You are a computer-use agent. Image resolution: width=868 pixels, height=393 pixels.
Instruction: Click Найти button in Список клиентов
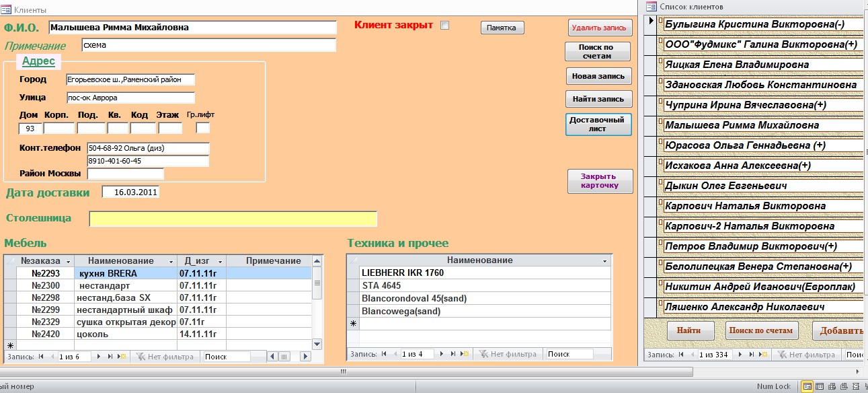(x=689, y=330)
